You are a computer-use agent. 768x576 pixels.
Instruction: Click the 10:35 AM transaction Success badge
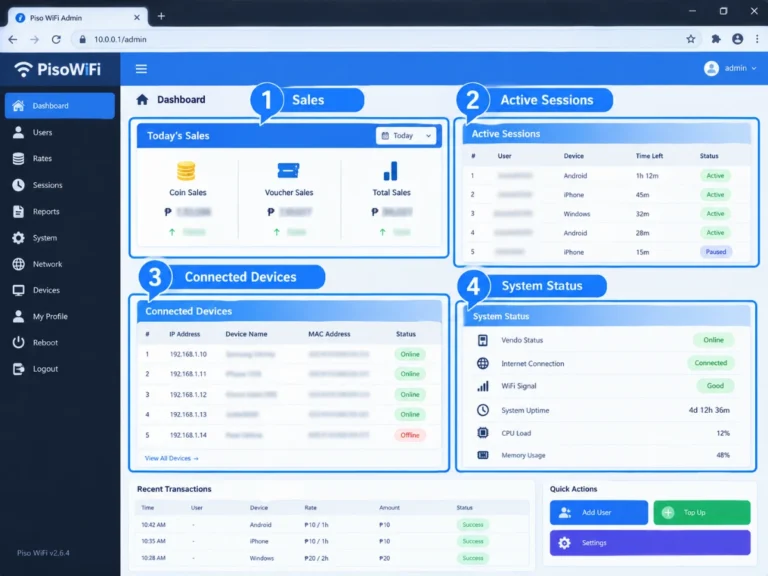[x=473, y=541]
